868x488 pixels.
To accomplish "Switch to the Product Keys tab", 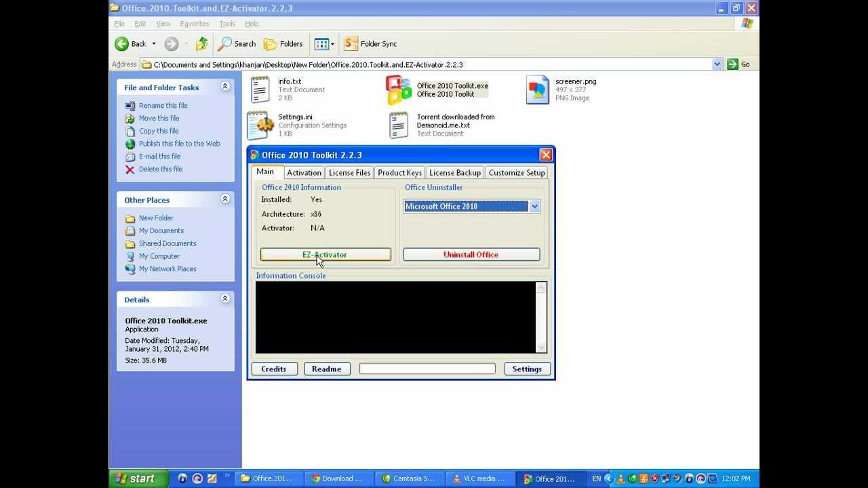I will click(400, 173).
